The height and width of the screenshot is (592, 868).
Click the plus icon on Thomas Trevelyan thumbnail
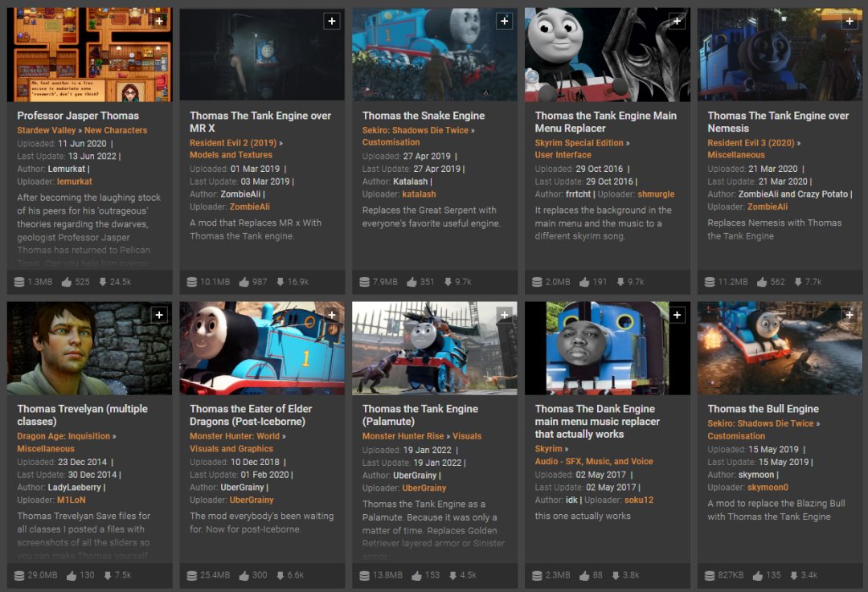[159, 315]
